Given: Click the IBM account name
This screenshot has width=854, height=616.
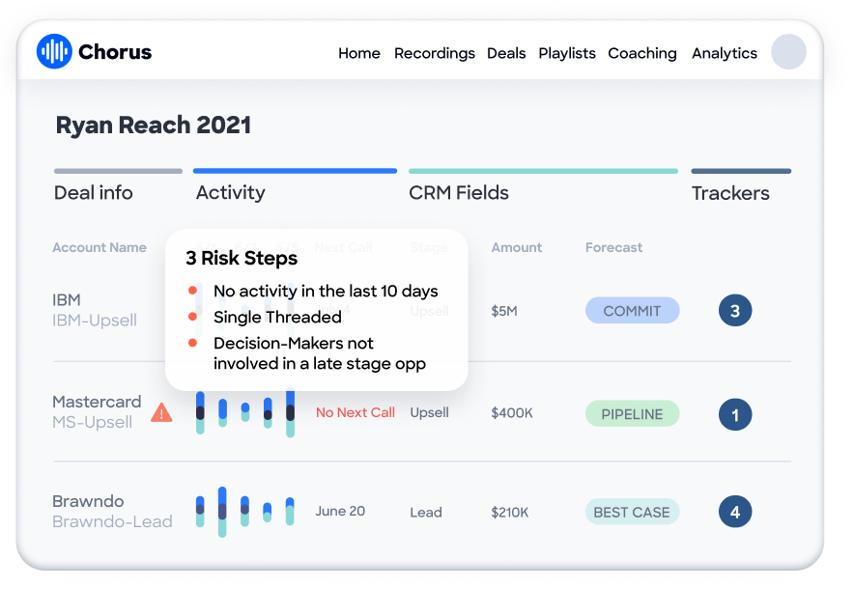Looking at the screenshot, I should (67, 300).
